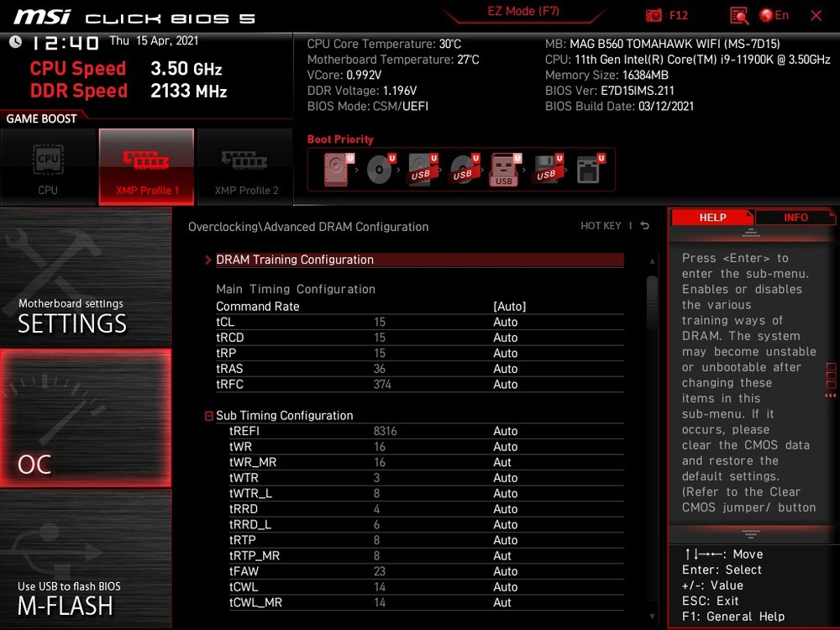840x630 pixels.
Task: Click the GAME BOOST label
Action: point(42,119)
